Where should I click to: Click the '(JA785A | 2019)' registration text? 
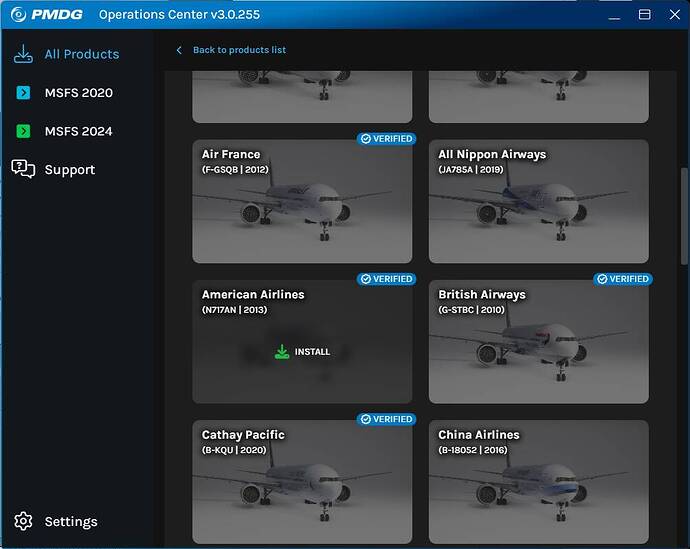coord(471,169)
